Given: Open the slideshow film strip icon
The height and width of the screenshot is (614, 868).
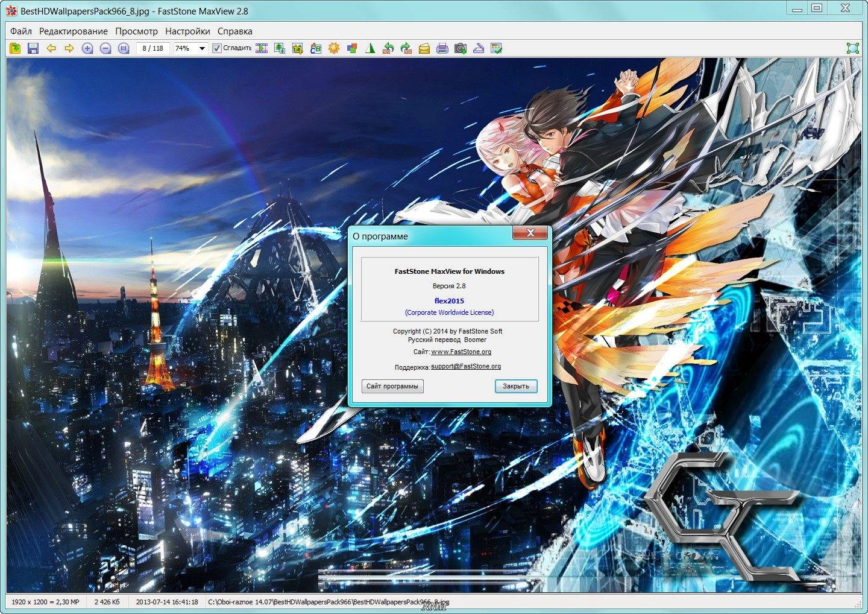Looking at the screenshot, I should pos(262,48).
